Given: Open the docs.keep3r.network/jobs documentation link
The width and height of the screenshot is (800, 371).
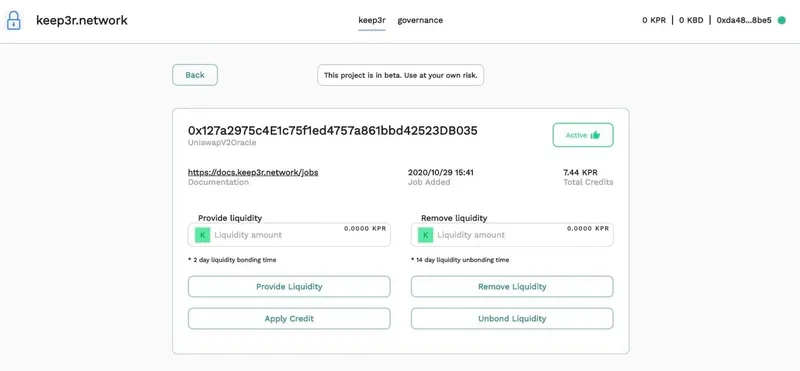Looking at the screenshot, I should (x=253, y=172).
